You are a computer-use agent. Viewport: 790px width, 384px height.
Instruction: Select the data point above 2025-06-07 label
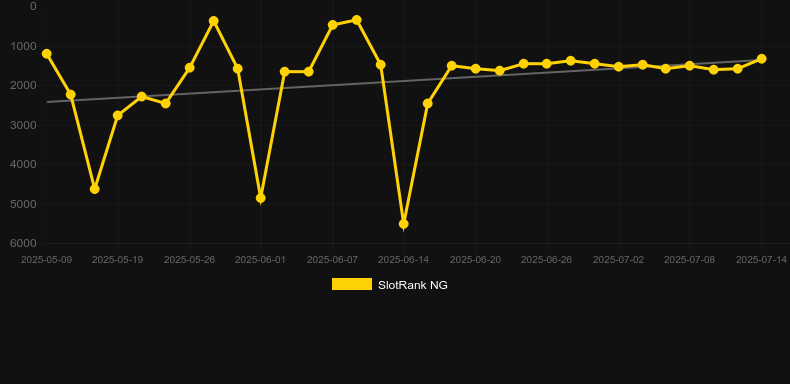(333, 25)
